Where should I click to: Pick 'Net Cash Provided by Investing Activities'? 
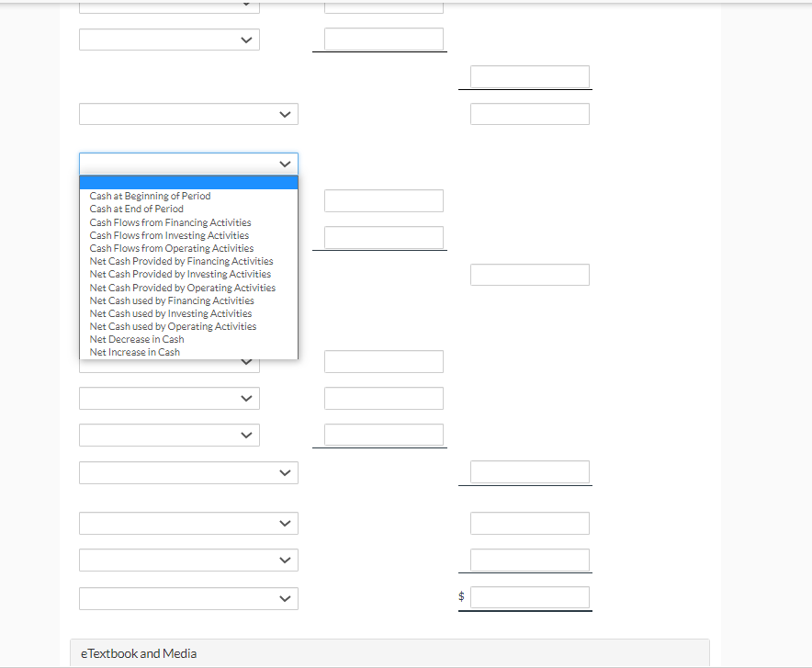point(188,274)
